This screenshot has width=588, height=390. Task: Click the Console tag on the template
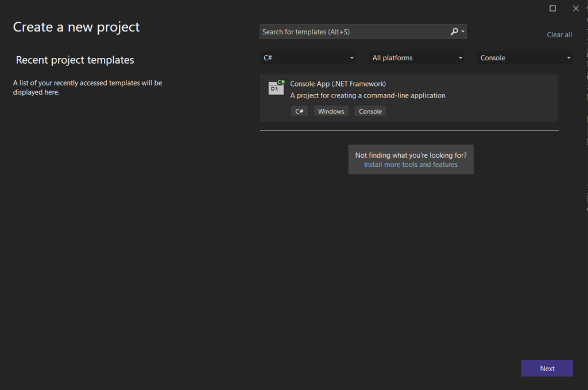[x=370, y=111]
